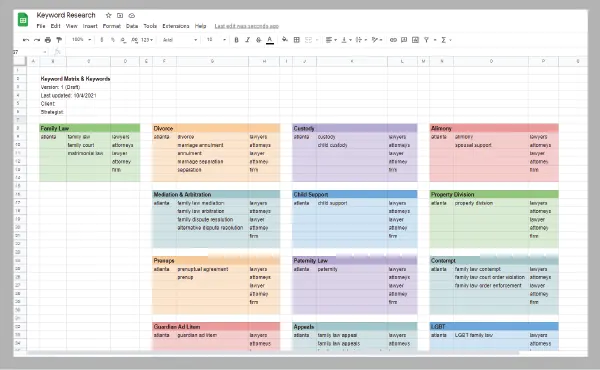This screenshot has width=600, height=370.
Task: Click the horizontal scrollbar at bottom
Action: click(274, 353)
